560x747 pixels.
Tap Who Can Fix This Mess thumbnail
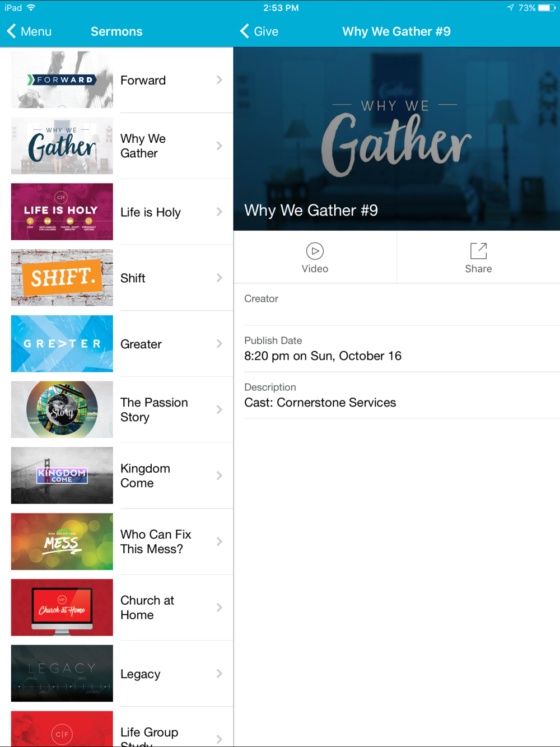click(x=62, y=541)
